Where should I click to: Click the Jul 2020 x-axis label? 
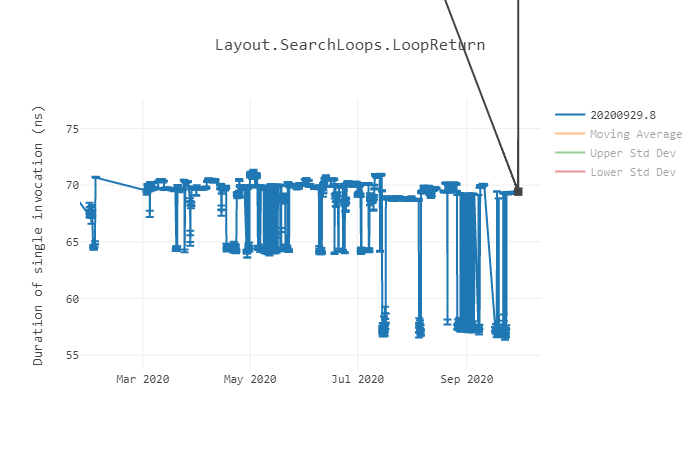coord(358,379)
